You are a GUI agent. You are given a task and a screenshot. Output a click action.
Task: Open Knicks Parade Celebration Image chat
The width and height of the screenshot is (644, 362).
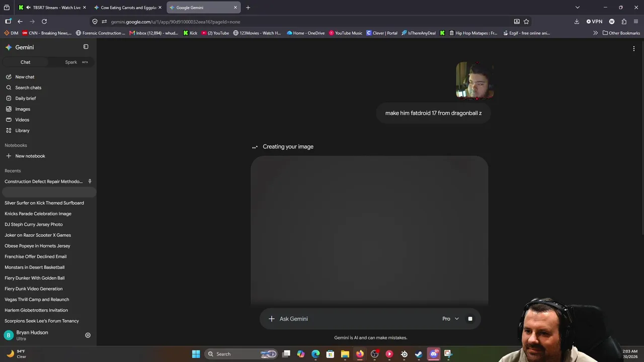pyautogui.click(x=38, y=214)
